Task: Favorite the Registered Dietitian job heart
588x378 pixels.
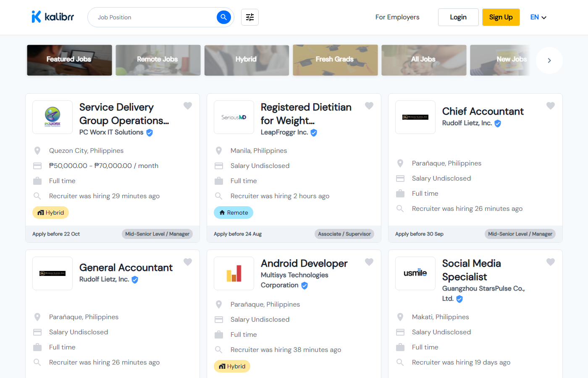Action: coord(369,106)
